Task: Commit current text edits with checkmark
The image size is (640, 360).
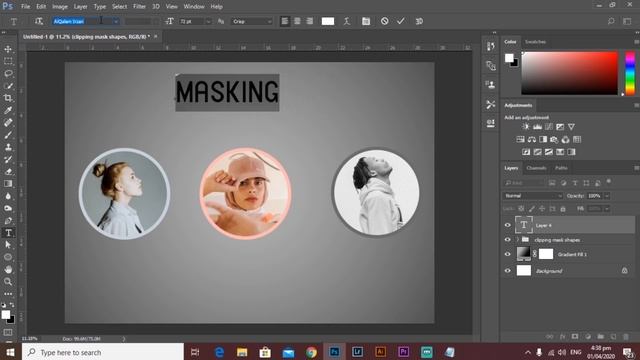Action: click(401, 21)
